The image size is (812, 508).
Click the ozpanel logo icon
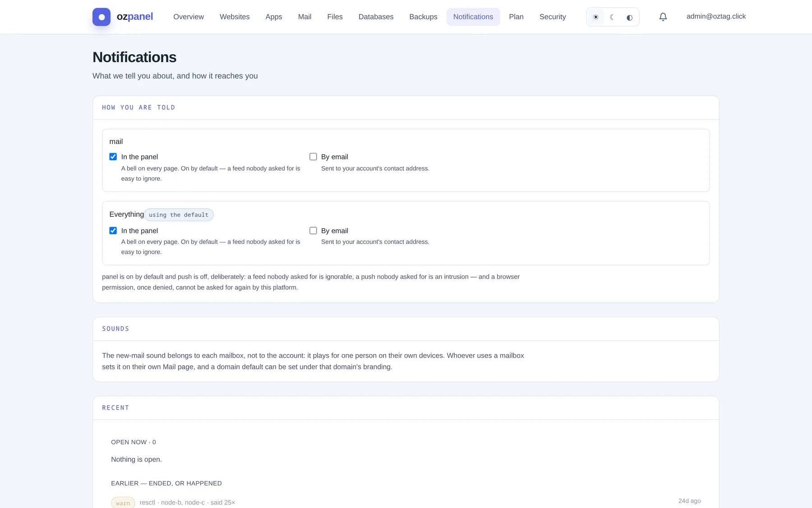(x=101, y=17)
